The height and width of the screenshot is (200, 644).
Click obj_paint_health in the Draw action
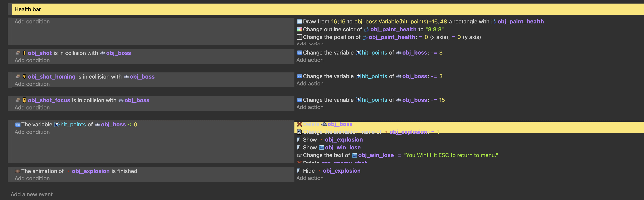tap(521, 21)
